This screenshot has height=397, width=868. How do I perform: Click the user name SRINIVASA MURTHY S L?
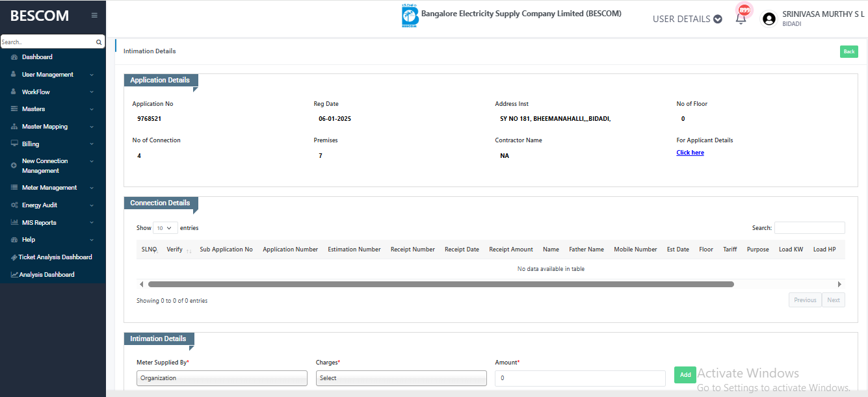tap(823, 14)
